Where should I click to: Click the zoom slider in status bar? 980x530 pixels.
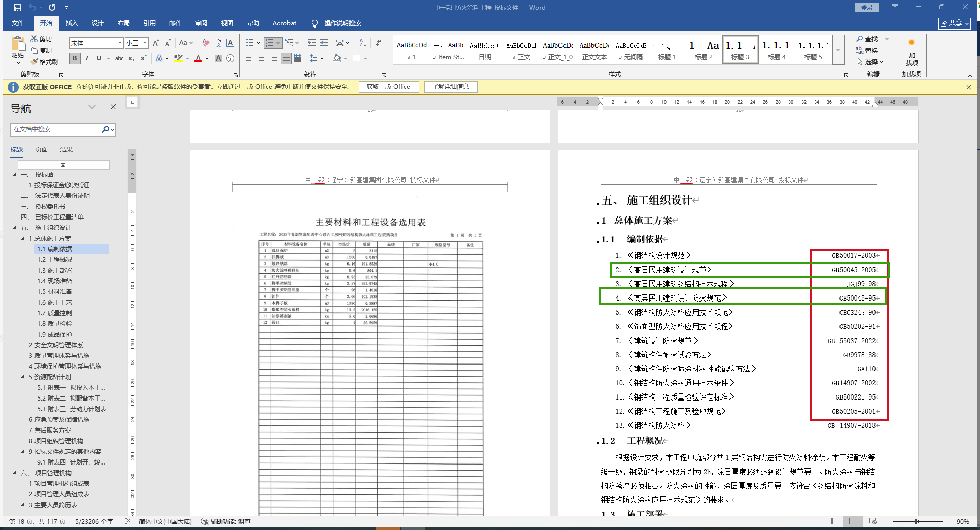click(x=916, y=521)
